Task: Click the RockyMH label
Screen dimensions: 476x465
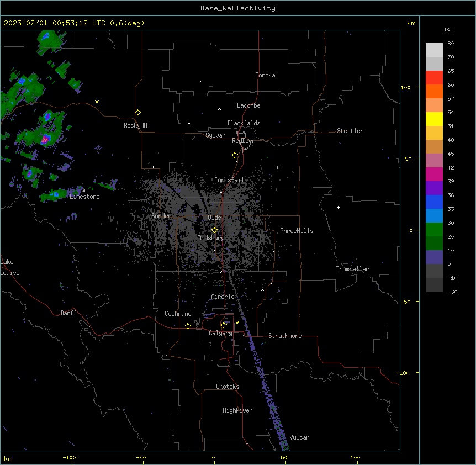Action: (x=135, y=125)
